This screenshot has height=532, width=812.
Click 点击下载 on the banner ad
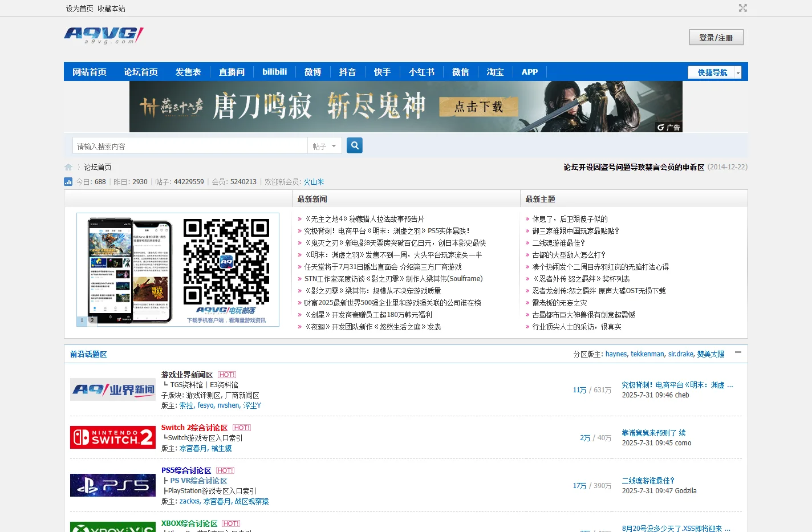478,107
